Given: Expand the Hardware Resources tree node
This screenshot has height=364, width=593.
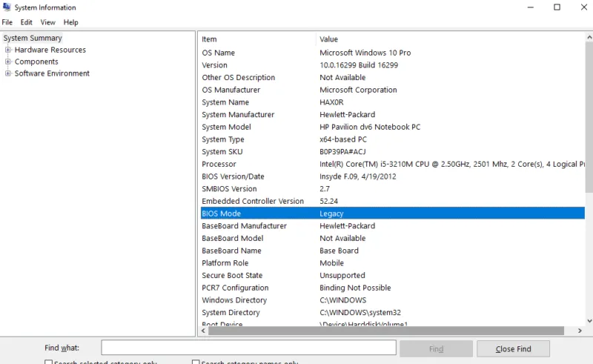Looking at the screenshot, I should coord(8,50).
